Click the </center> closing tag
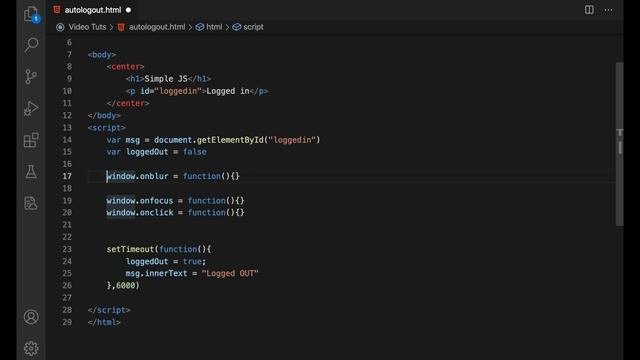Screen dimensions: 640x360 pos(128,103)
